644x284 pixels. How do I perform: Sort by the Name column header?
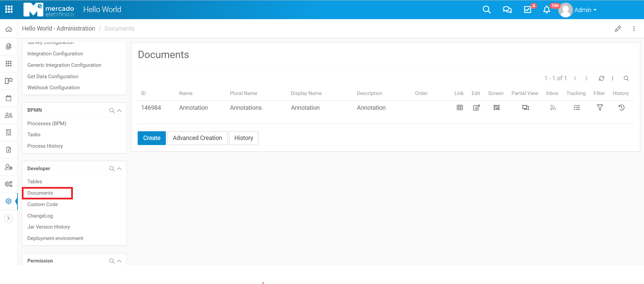point(186,93)
